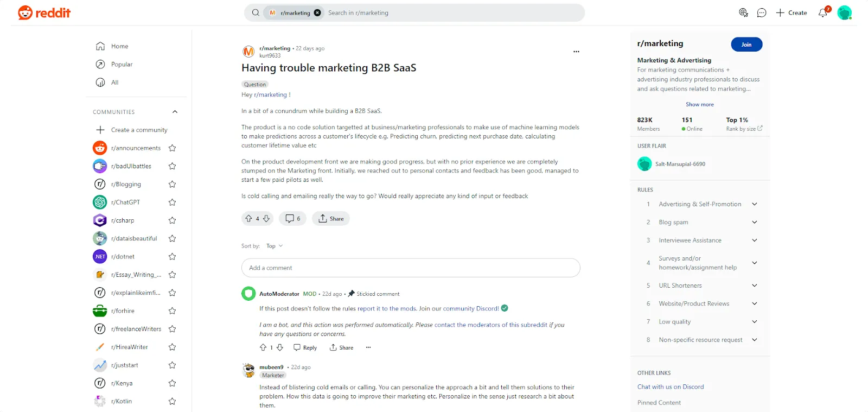The width and height of the screenshot is (868, 412).
Task: Open more options on the AutoModerator comment
Action: click(x=368, y=347)
